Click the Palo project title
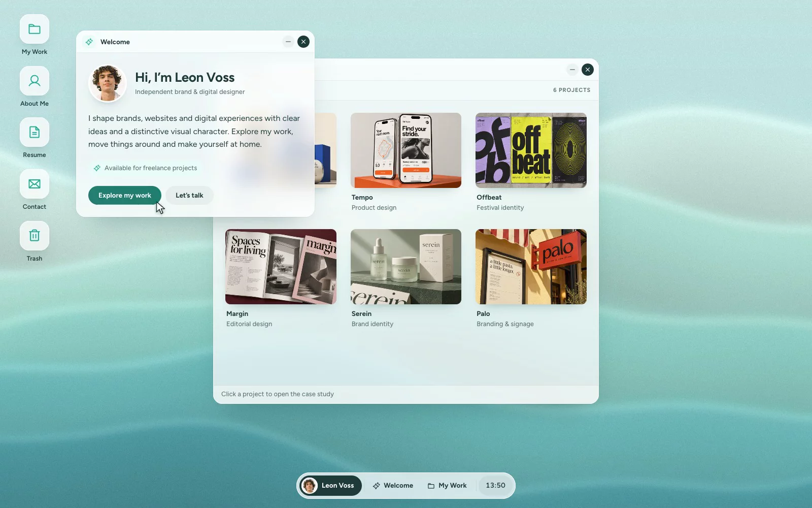Image resolution: width=812 pixels, height=508 pixels. [483, 313]
